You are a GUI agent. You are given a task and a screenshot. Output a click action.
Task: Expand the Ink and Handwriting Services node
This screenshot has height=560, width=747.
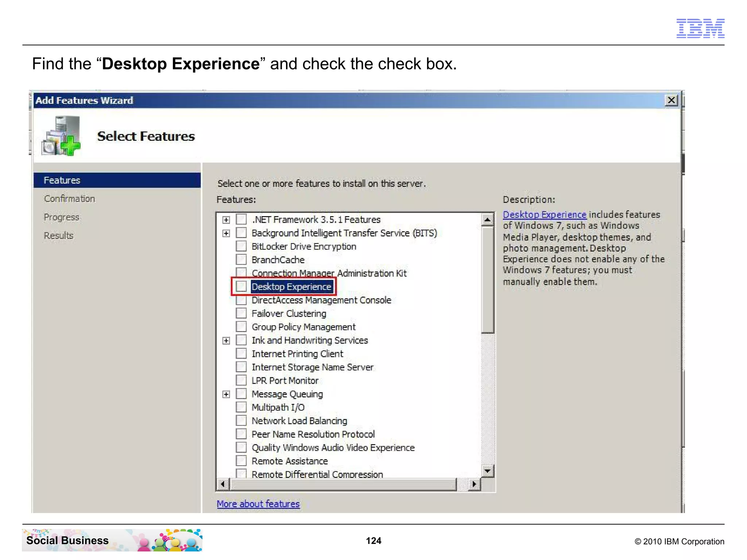point(226,341)
